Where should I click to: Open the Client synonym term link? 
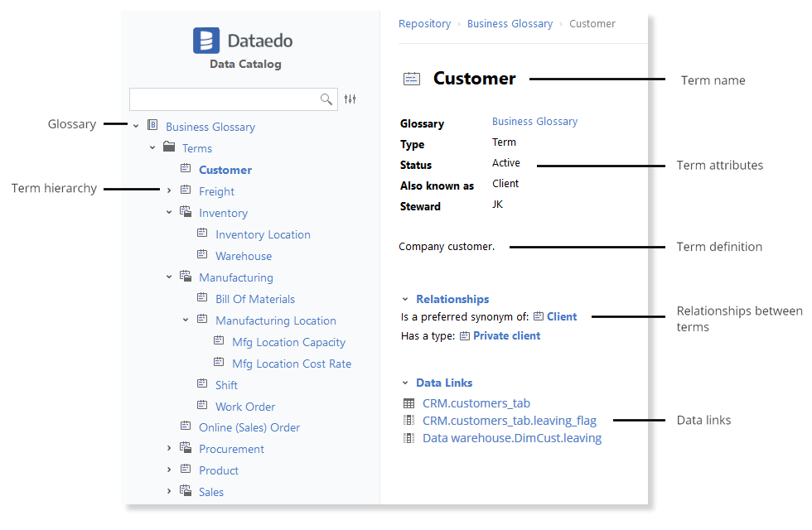[562, 316]
